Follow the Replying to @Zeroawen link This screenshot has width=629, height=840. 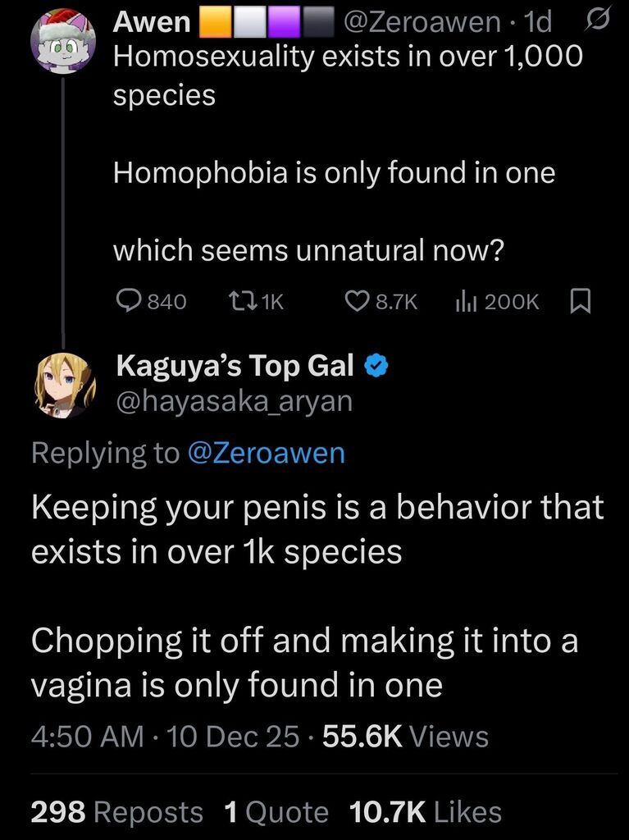(x=267, y=453)
